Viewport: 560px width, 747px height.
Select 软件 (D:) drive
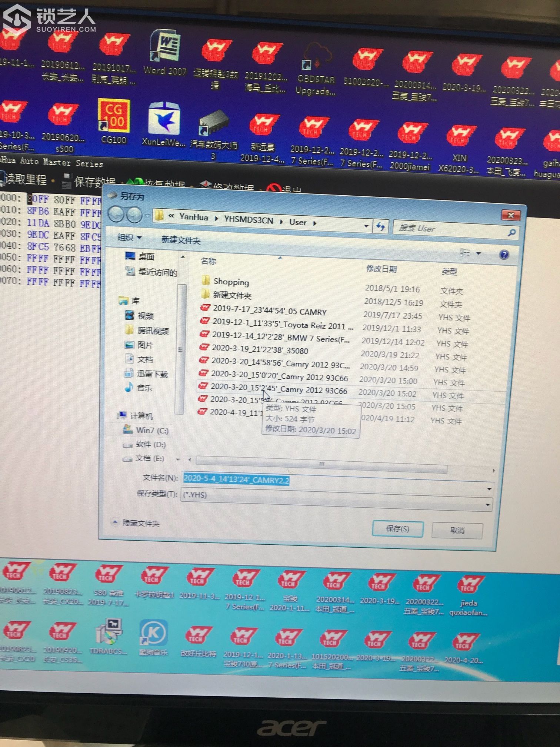pyautogui.click(x=144, y=444)
